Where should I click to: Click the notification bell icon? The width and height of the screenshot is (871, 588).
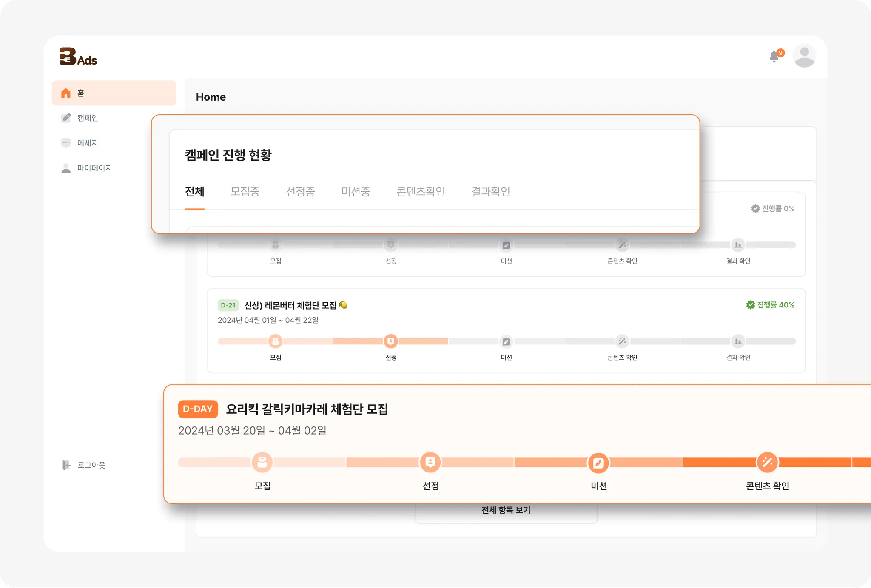tap(774, 57)
